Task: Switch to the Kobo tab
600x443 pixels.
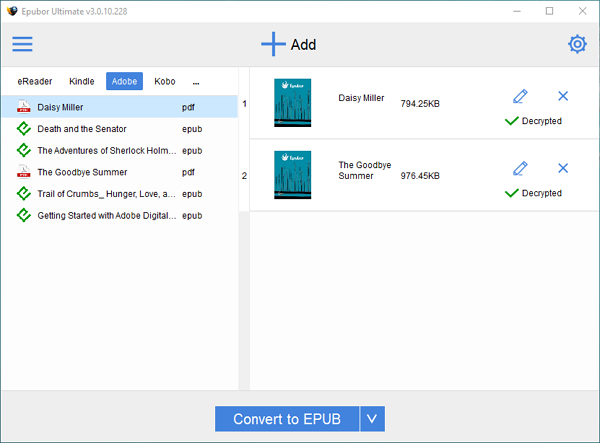Action: click(165, 81)
